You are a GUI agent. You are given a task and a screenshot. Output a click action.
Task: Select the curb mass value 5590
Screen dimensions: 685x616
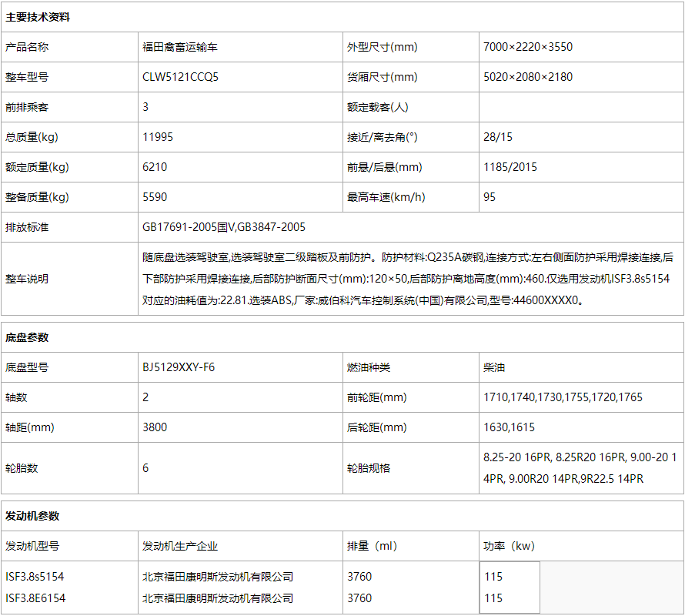point(155,197)
